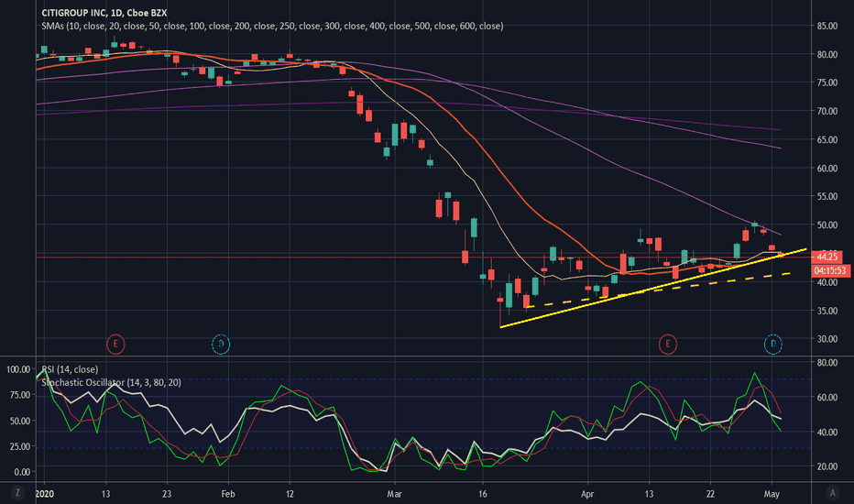Image resolution: width=854 pixels, height=504 pixels.
Task: Click the 75.00 price axis label
Action: [827, 82]
